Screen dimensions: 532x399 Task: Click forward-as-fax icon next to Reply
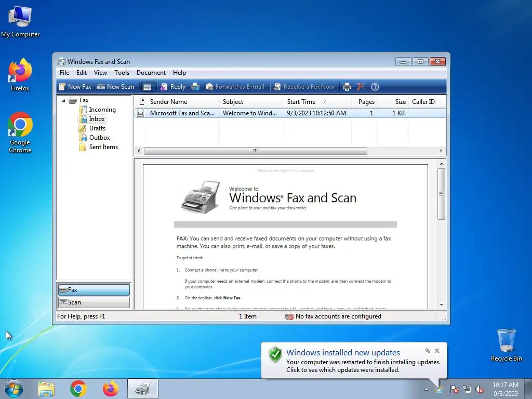(195, 87)
